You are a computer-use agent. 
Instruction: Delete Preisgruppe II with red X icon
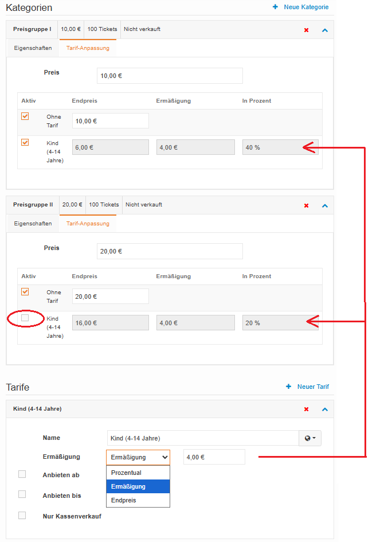coord(306,205)
